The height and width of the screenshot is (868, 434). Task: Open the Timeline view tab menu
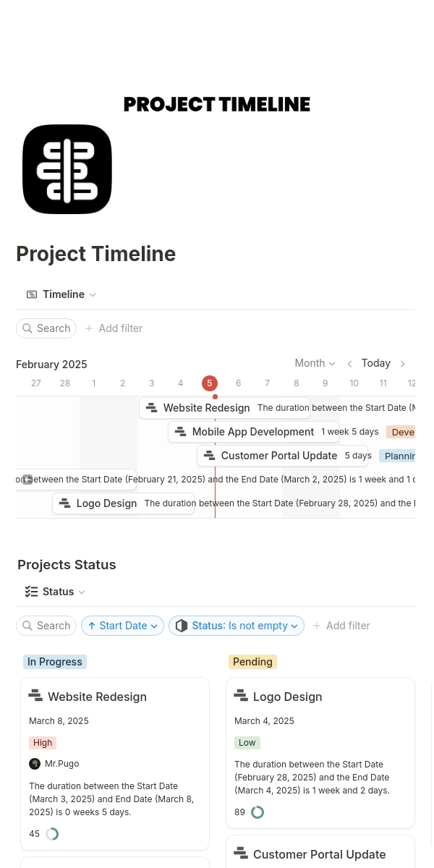[62, 294]
